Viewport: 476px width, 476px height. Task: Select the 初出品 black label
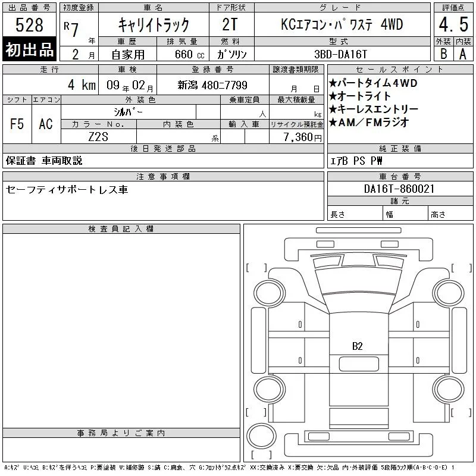29,49
